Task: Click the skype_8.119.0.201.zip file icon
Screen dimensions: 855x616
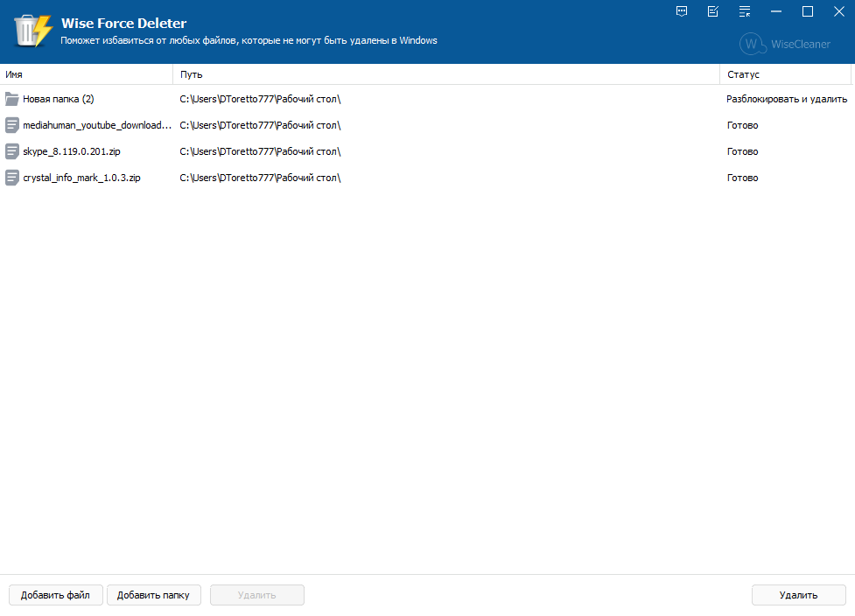Action: coord(12,151)
